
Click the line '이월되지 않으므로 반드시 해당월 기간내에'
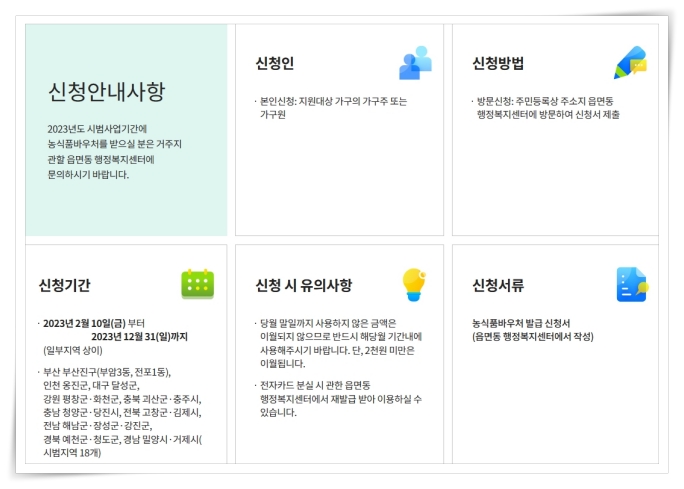pyautogui.click(x=341, y=337)
